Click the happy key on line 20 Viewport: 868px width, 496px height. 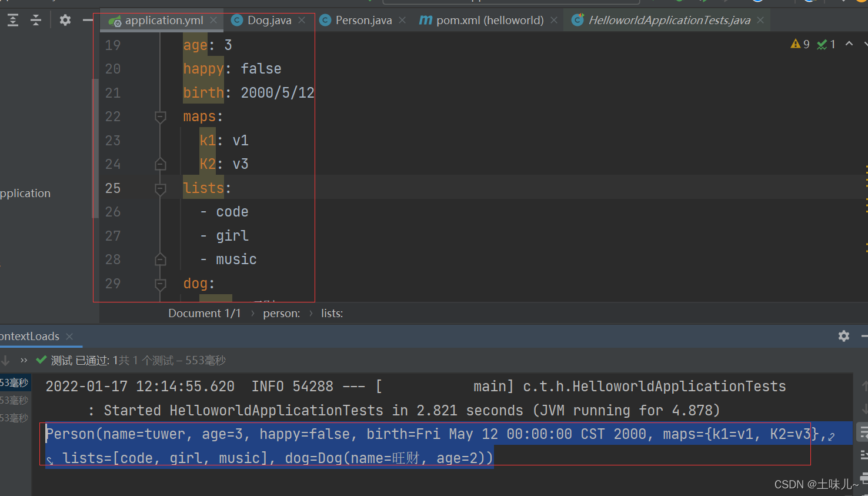coord(203,69)
